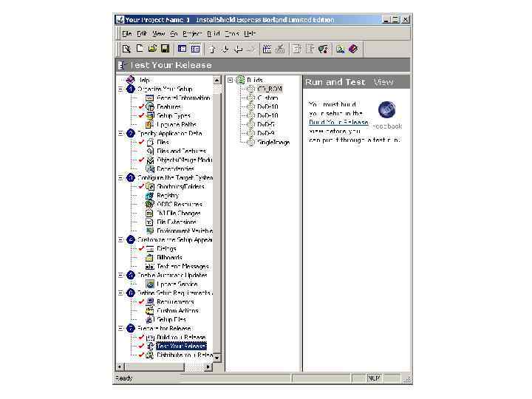Select the CD_ROM build icon

tap(250, 89)
